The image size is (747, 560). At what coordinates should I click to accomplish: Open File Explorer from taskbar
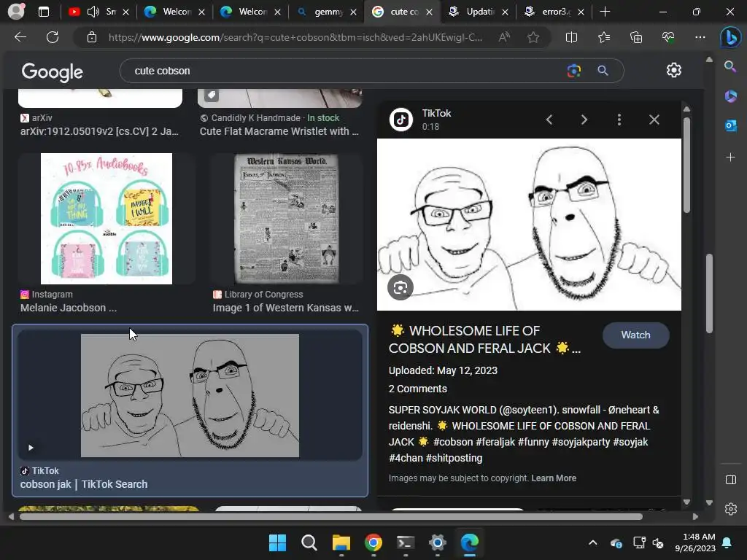[x=341, y=542]
